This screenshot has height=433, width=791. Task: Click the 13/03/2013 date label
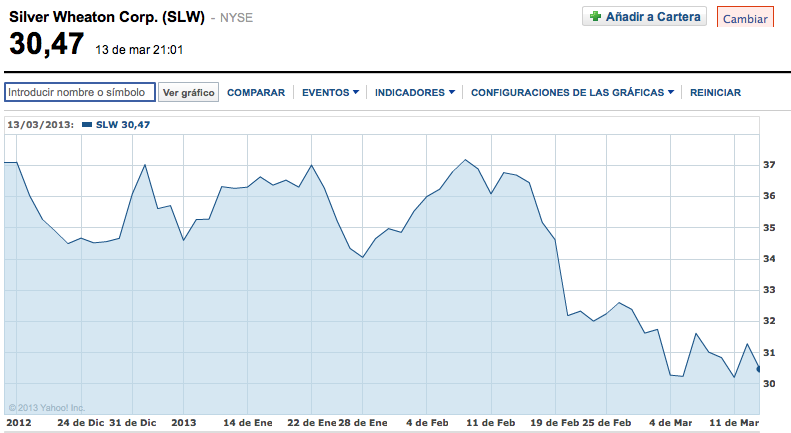[x=40, y=125]
